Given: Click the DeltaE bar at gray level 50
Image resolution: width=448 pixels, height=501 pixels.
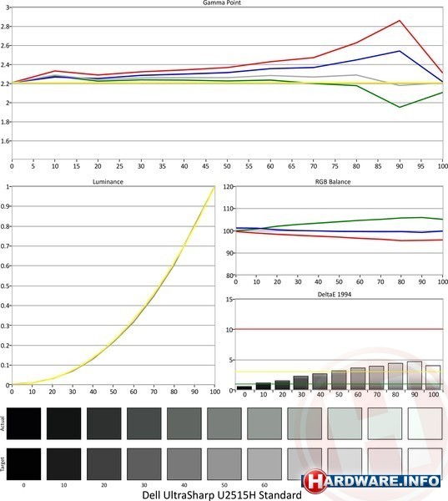Looking at the screenshot, I should [x=339, y=380].
